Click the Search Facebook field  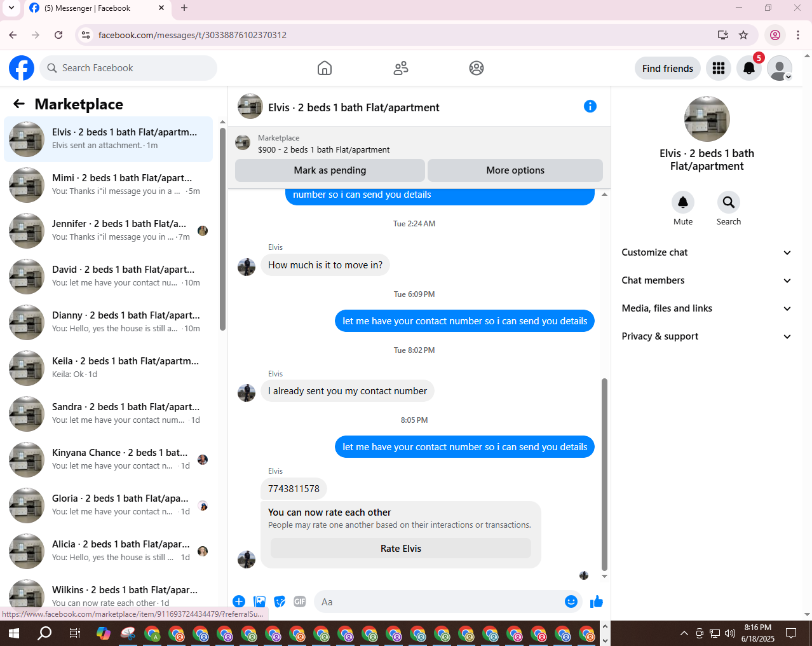[x=129, y=68]
